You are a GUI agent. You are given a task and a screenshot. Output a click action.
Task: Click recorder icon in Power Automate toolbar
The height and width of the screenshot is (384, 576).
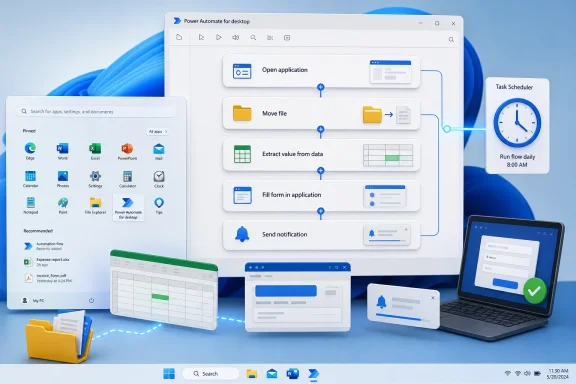click(270, 37)
